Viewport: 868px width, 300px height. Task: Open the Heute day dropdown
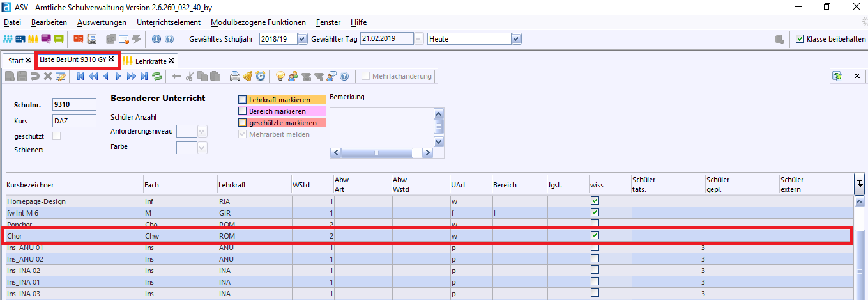coord(516,39)
